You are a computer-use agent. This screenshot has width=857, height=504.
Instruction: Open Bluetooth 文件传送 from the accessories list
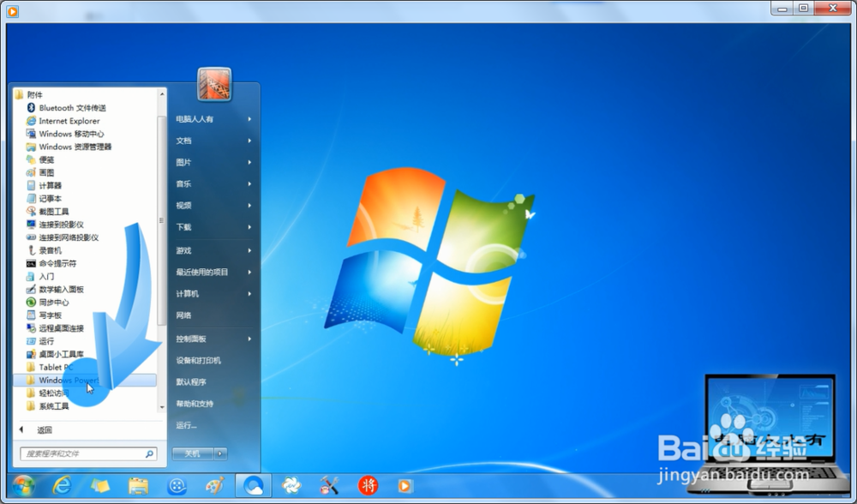tap(66, 108)
